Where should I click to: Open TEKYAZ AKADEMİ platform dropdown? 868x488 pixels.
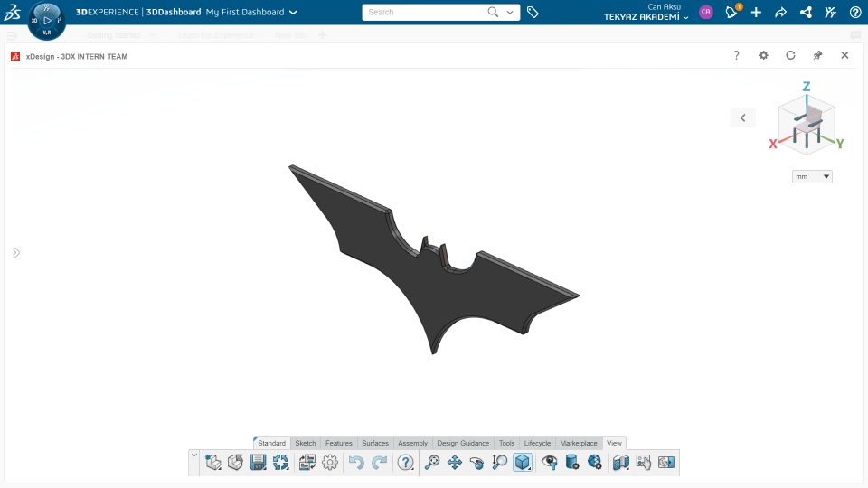click(x=646, y=17)
